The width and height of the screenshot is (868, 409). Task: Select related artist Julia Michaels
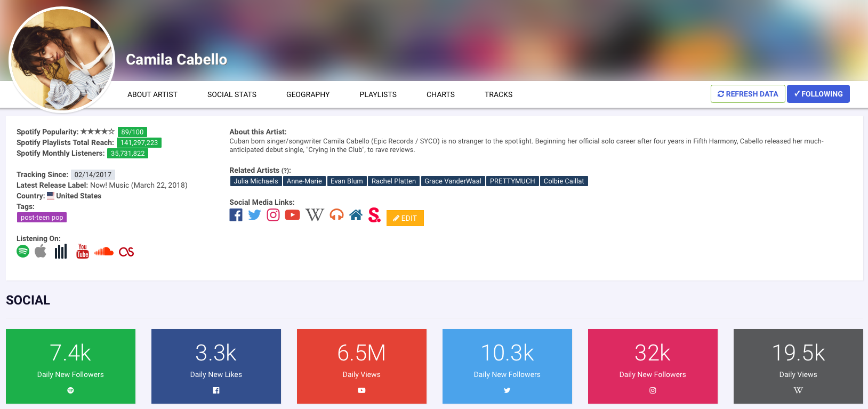[x=255, y=181]
